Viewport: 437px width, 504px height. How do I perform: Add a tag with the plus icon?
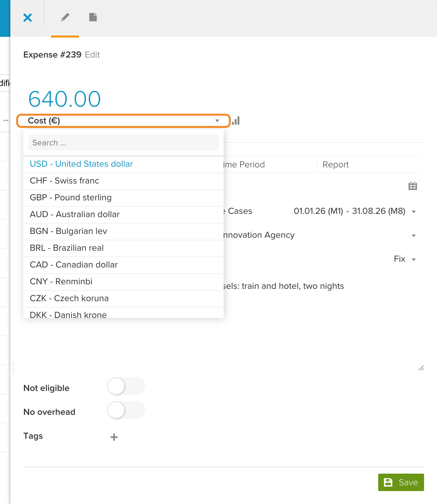click(114, 437)
